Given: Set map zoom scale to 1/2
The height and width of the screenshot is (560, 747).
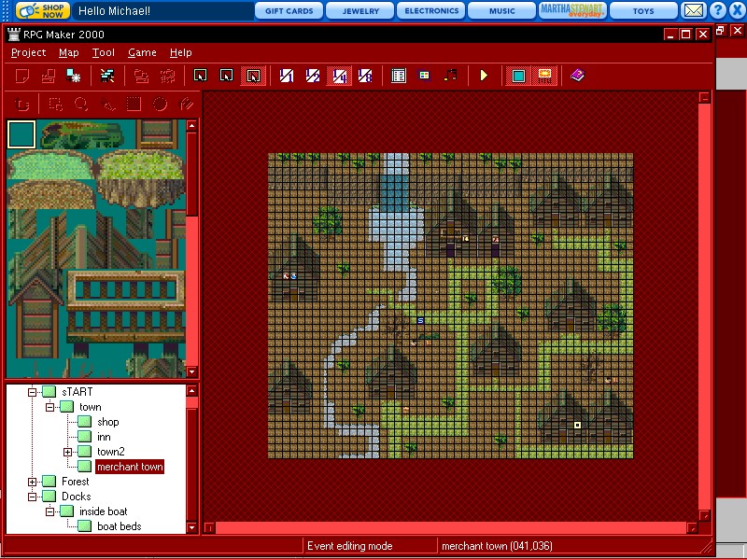Looking at the screenshot, I should pyautogui.click(x=313, y=76).
